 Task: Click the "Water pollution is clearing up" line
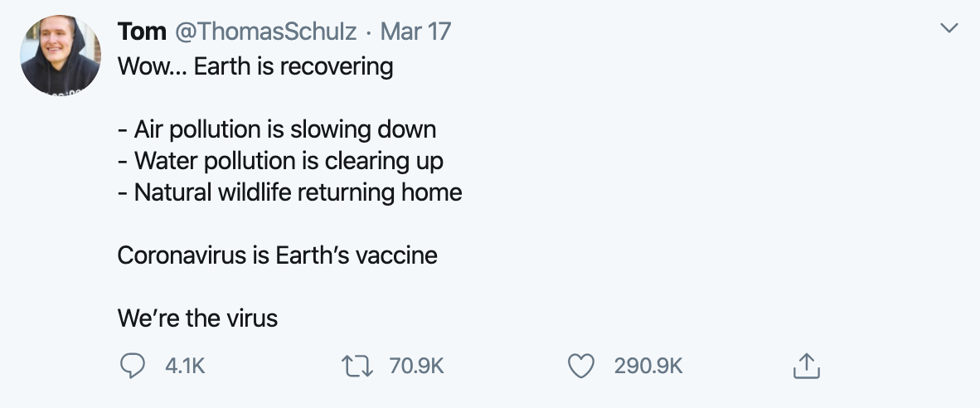pyautogui.click(x=280, y=161)
